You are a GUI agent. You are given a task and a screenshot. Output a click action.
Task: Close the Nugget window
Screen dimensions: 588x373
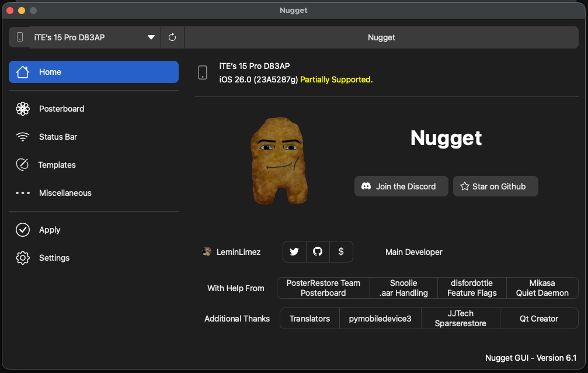[x=10, y=11]
